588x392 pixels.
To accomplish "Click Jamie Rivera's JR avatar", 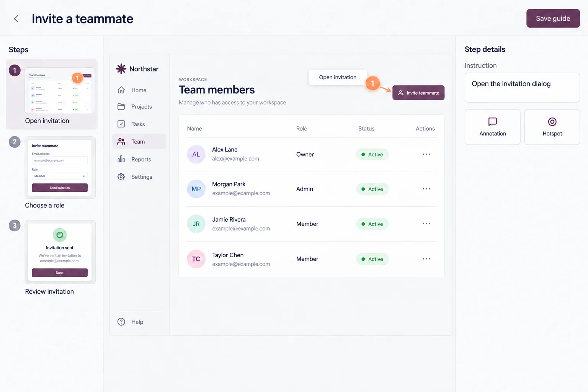I will (x=196, y=224).
